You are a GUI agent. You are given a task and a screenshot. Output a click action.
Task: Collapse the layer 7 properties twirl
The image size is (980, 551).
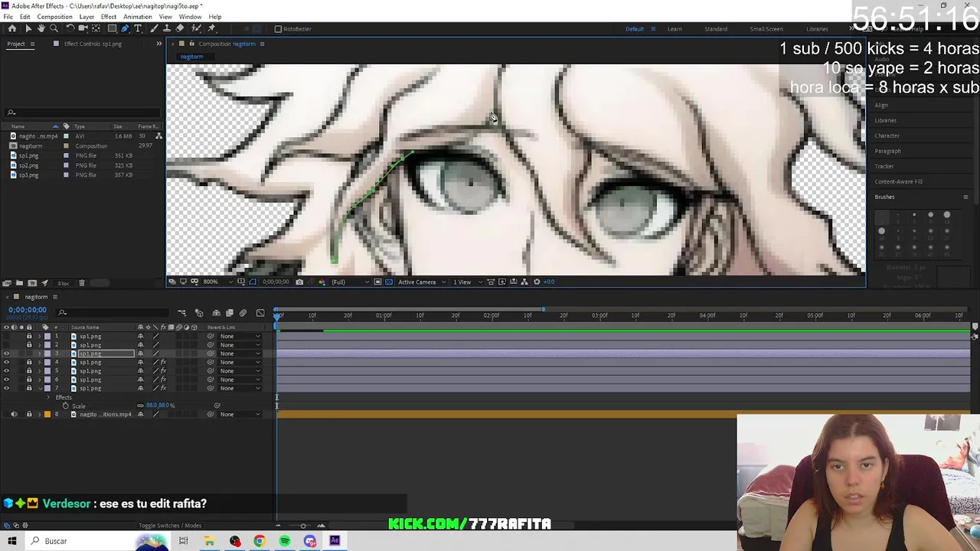click(x=40, y=388)
